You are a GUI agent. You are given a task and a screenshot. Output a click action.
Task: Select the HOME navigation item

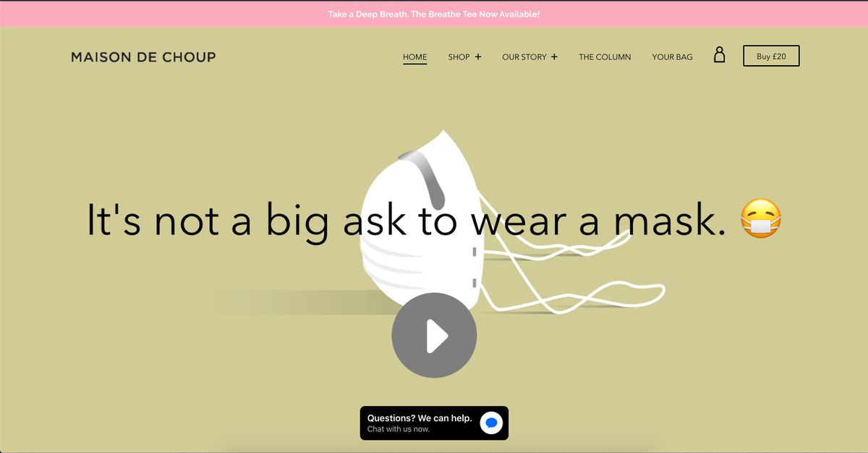tap(414, 56)
